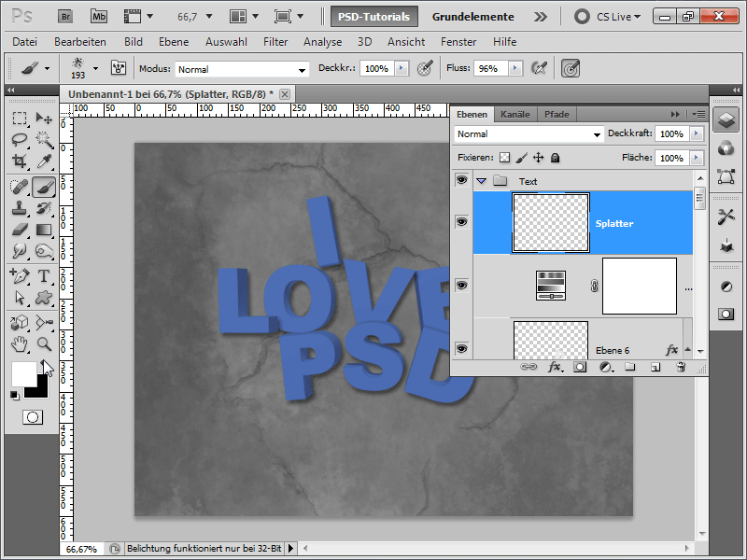Select the Healing Brush tool
The width and height of the screenshot is (747, 560).
tap(20, 188)
